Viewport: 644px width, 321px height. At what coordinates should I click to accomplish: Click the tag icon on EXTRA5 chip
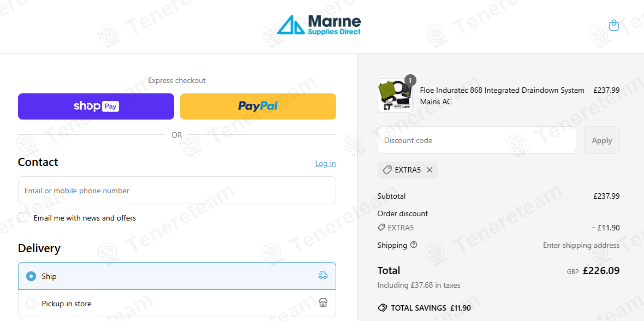coord(387,170)
